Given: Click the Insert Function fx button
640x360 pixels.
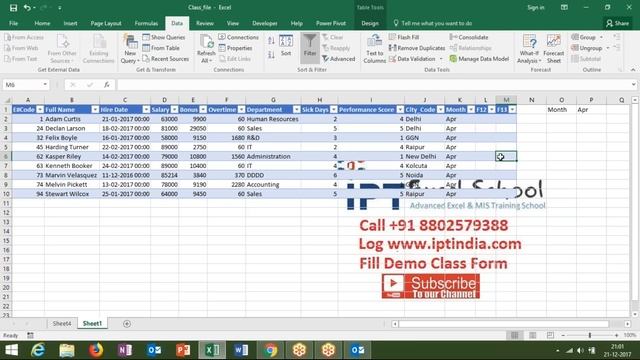Looking at the screenshot, I should click(x=107, y=84).
